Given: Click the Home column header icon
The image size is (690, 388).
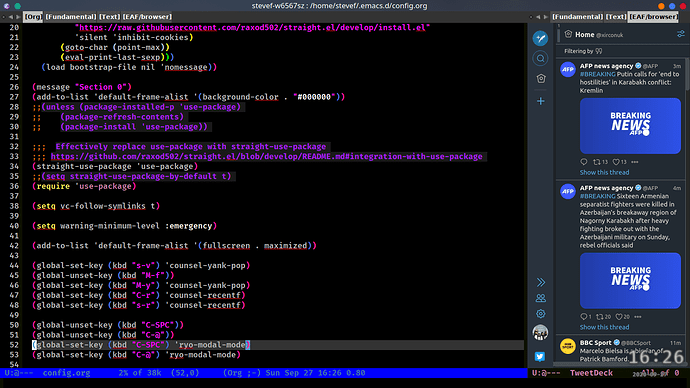Looking at the screenshot, I should 568,34.
